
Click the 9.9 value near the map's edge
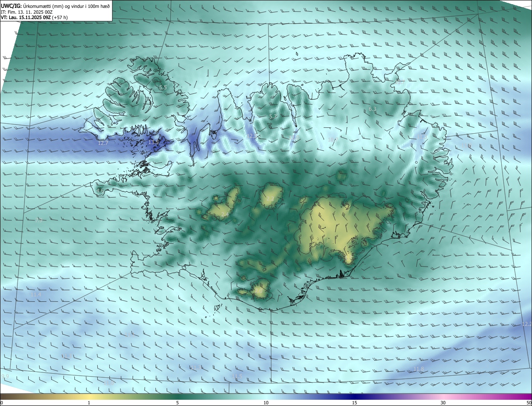(5, 376)
